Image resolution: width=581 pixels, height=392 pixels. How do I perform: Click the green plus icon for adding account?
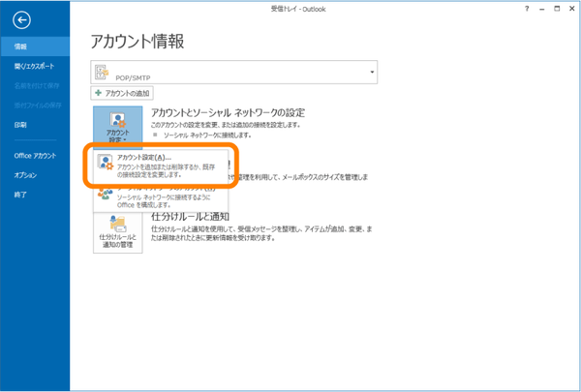98,93
